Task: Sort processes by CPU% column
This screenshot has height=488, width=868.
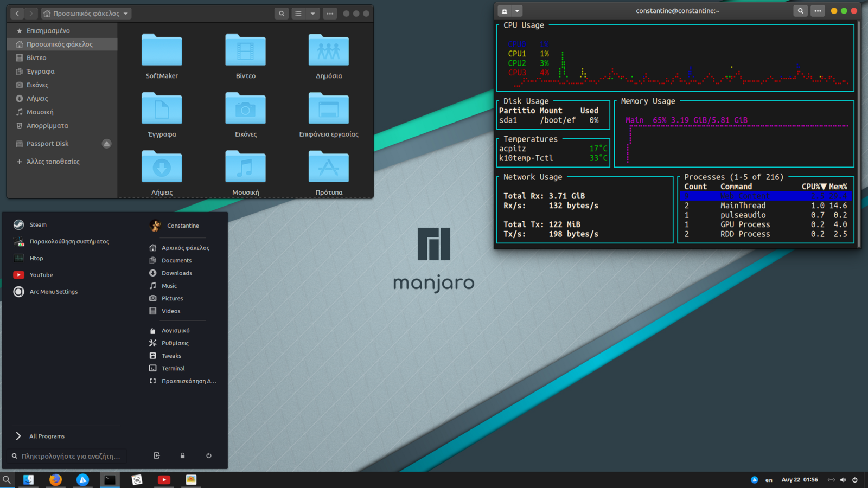Action: [x=814, y=187]
